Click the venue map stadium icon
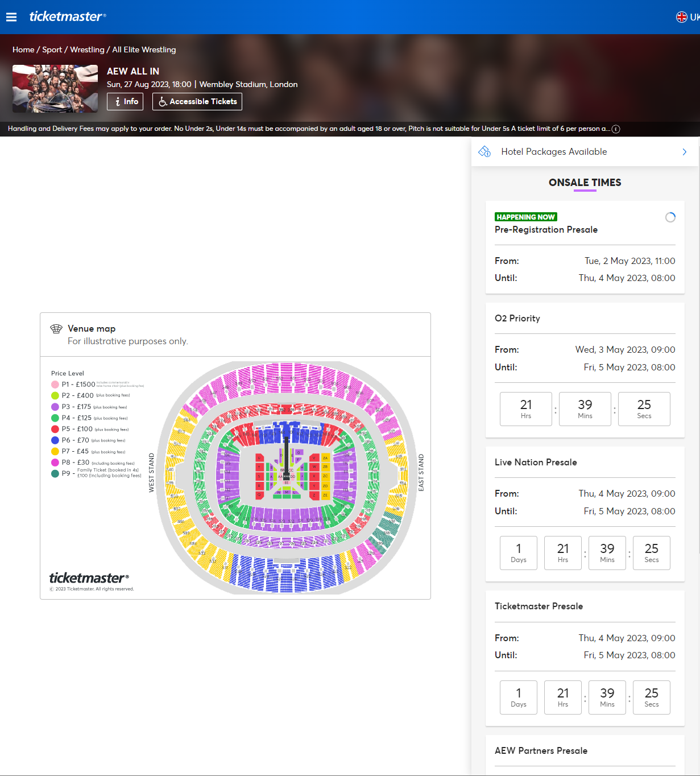This screenshot has width=700, height=776. [x=56, y=329]
